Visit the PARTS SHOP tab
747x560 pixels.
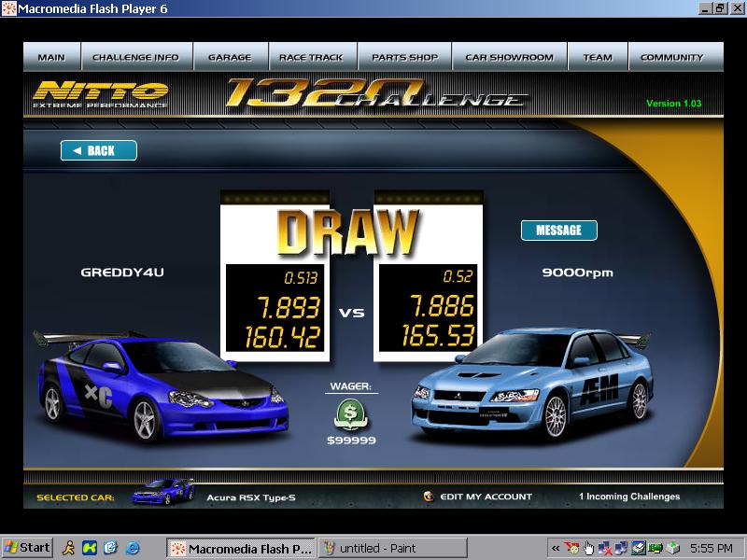[404, 57]
